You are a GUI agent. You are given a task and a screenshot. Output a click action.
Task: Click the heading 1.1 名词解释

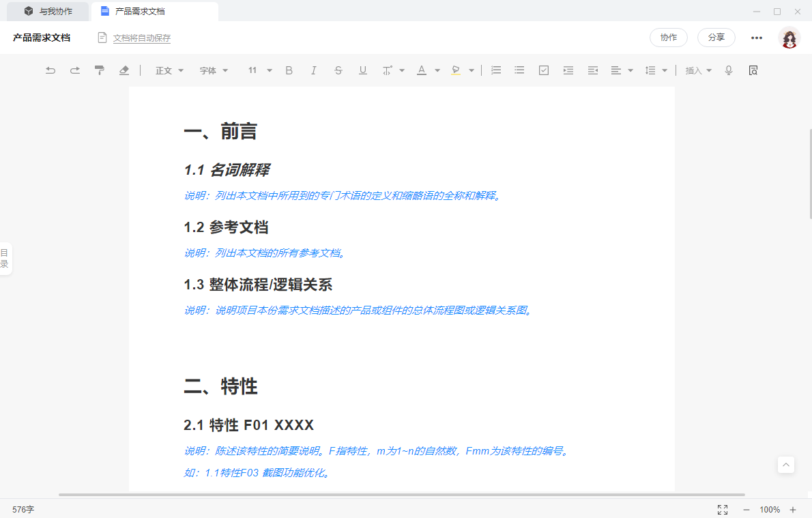coord(227,170)
